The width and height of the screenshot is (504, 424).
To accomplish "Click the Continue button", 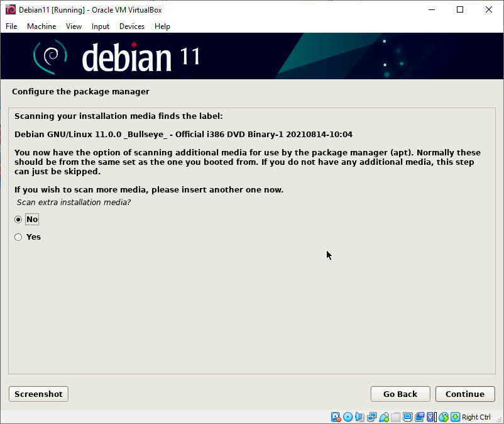I will click(x=465, y=394).
